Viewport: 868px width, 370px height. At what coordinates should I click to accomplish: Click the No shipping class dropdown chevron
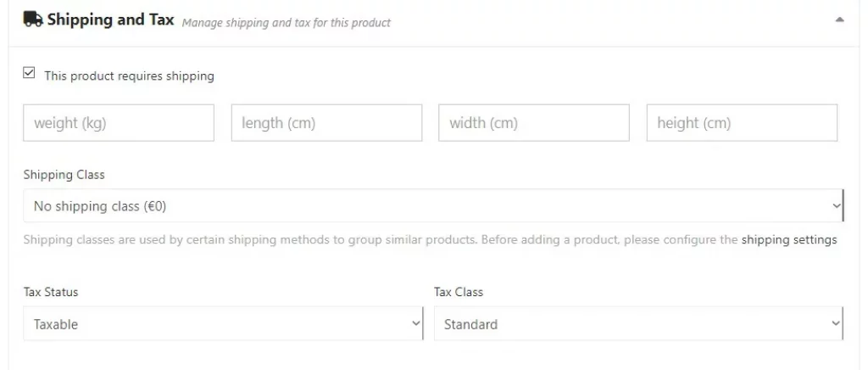pos(836,206)
